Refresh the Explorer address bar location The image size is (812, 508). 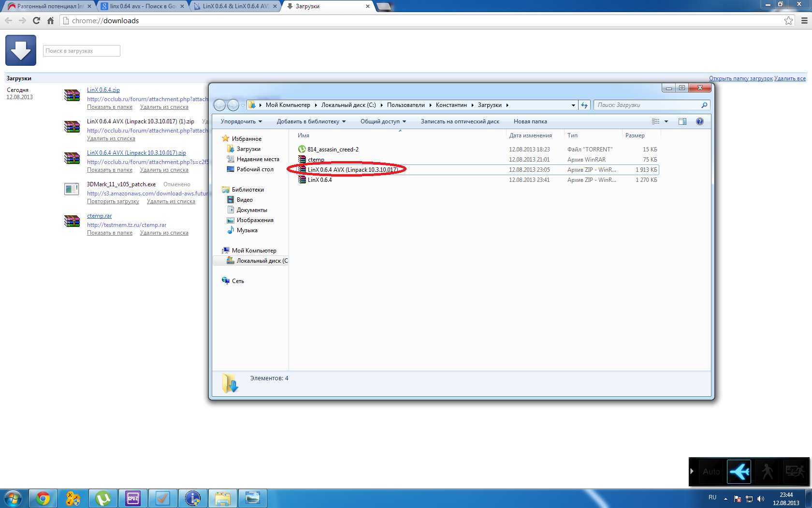584,105
